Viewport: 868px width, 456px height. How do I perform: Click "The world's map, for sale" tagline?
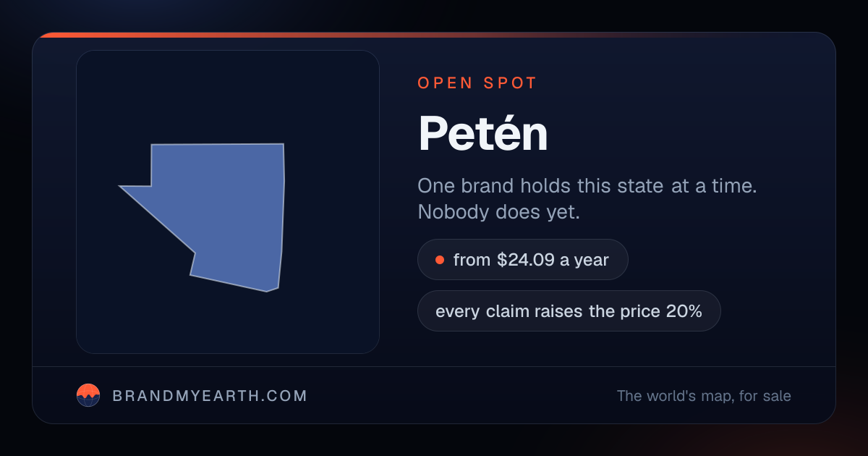coord(704,396)
